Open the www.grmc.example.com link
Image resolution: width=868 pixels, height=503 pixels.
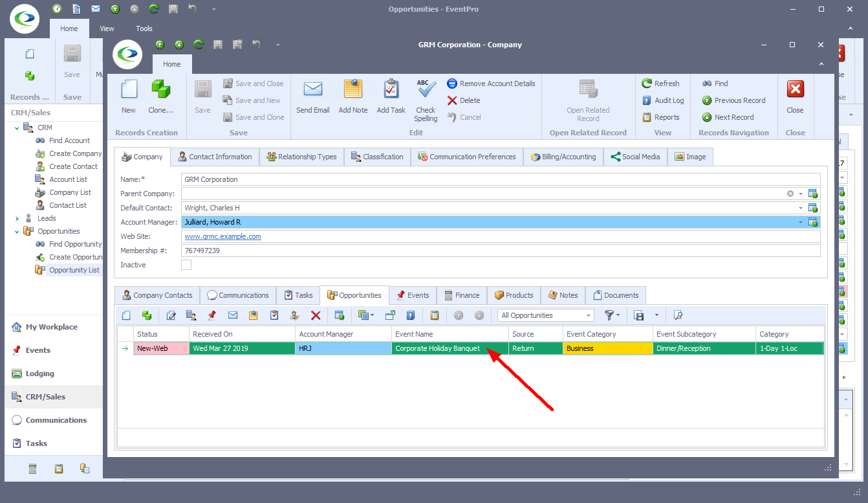[x=223, y=237]
